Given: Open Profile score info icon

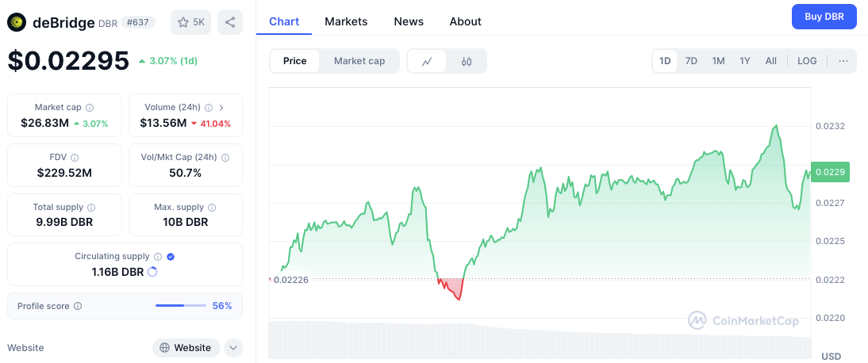Looking at the screenshot, I should coord(78,306).
